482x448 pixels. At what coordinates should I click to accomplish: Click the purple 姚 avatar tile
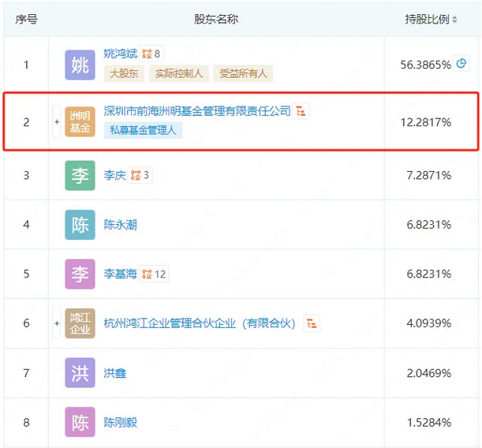click(80, 65)
